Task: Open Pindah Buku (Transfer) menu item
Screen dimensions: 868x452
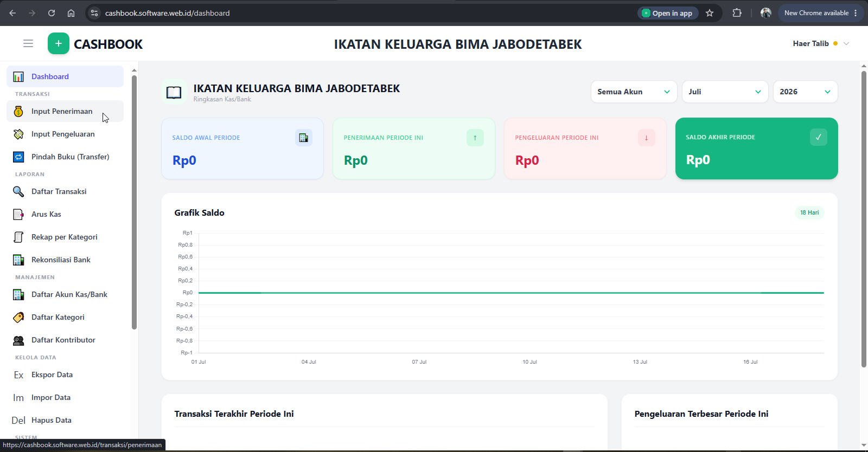Action: pos(65,157)
